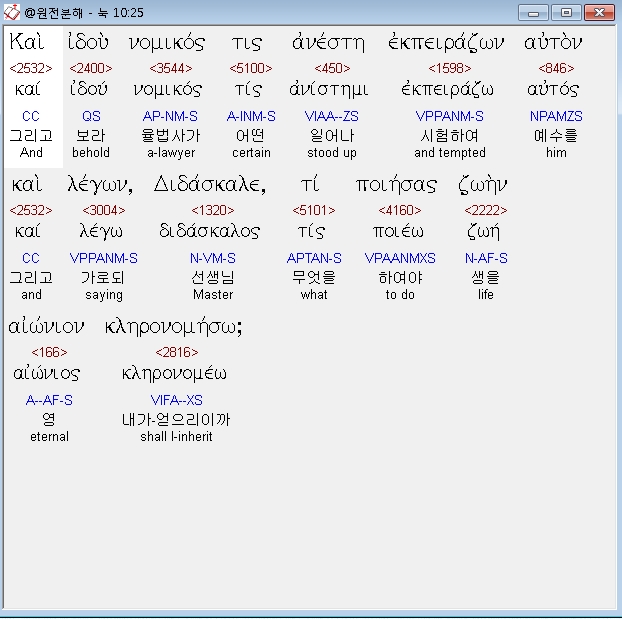Open Strong's number <4160>
Viewport: 622px width, 619px height.
(x=400, y=210)
